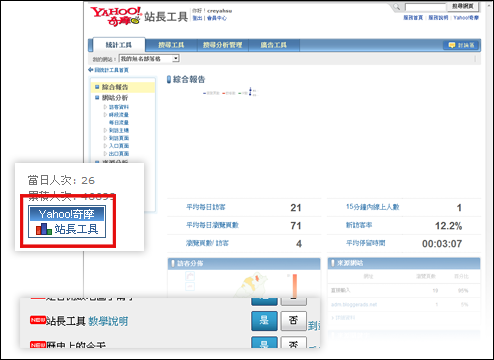Click the NEW icon beside 站長工具 教學說明

pyautogui.click(x=38, y=320)
